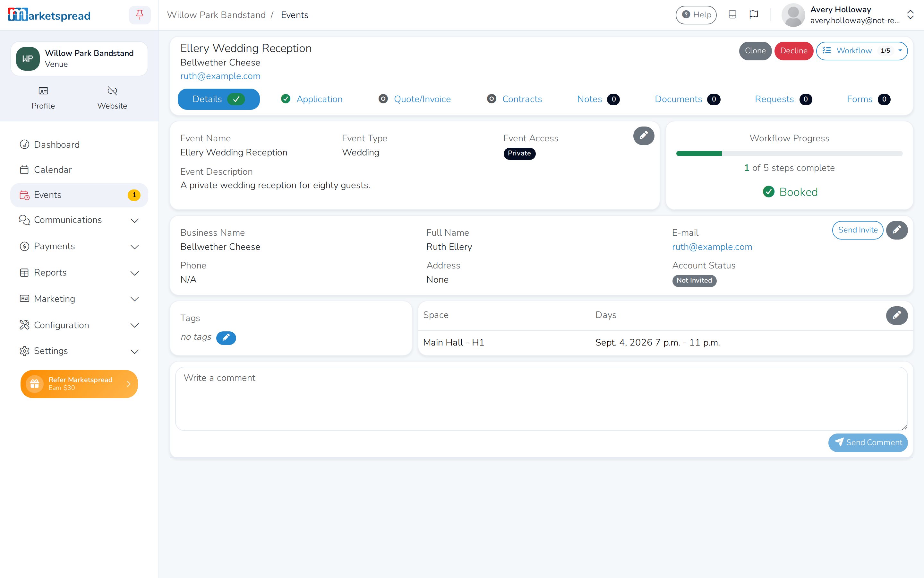Open the Requests tab
This screenshot has height=578, width=924.
coord(783,100)
